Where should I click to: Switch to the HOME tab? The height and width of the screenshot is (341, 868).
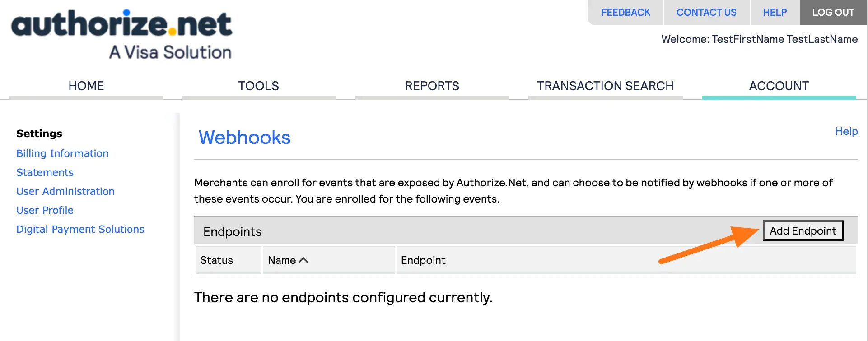(86, 86)
